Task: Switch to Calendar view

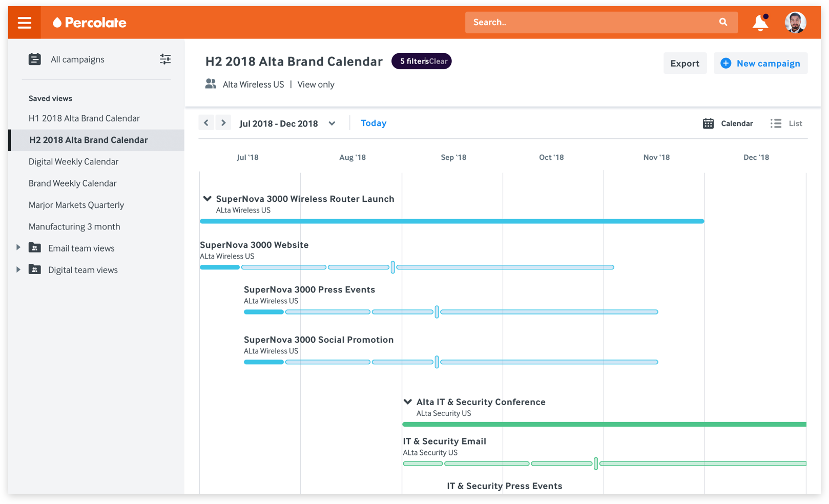Action: (728, 123)
